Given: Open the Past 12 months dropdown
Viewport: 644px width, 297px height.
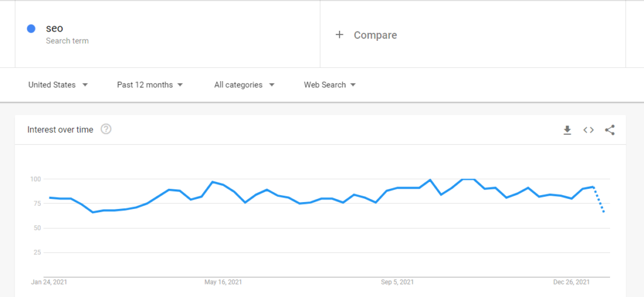Looking at the screenshot, I should (x=150, y=84).
